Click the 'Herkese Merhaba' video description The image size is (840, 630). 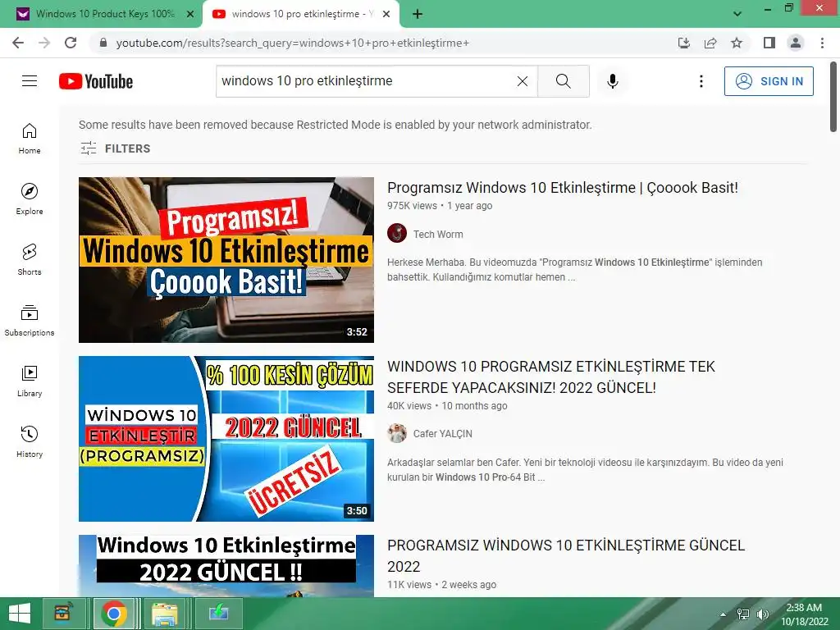click(x=575, y=269)
